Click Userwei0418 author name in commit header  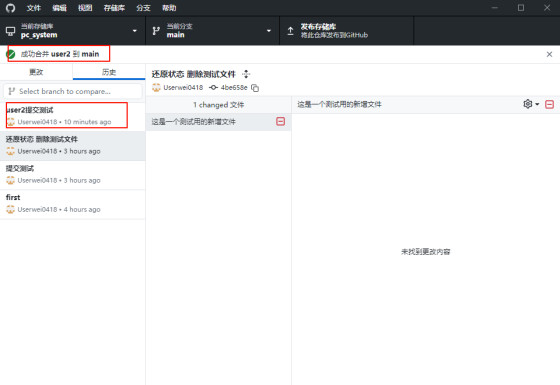point(183,88)
